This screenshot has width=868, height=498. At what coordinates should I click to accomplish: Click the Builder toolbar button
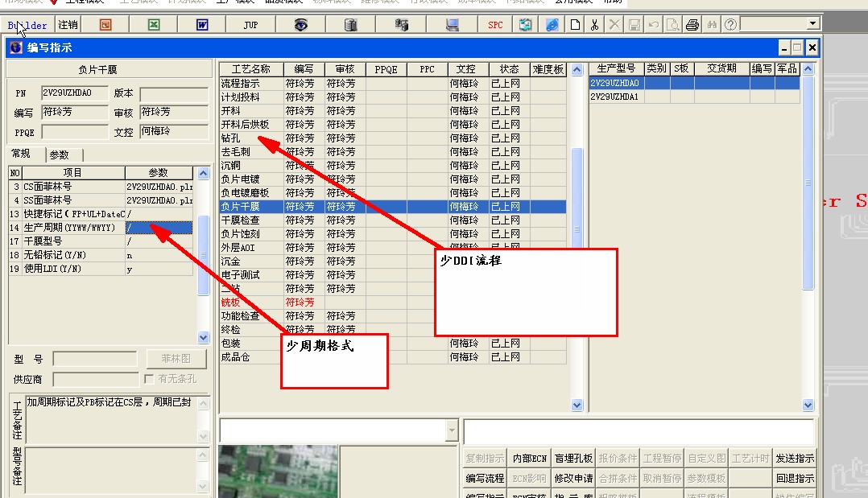coord(27,25)
